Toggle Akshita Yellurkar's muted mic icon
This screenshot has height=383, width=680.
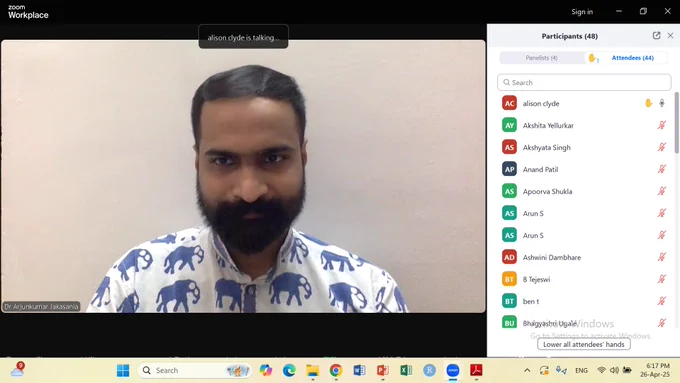(661, 125)
